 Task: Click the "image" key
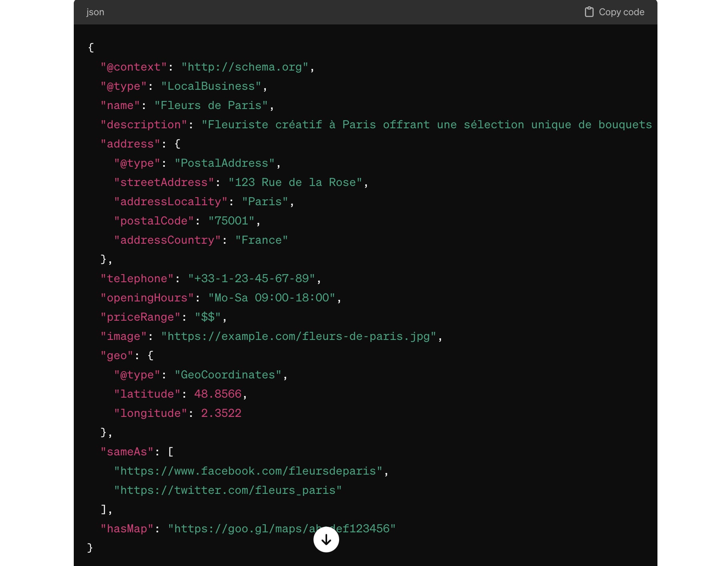[123, 336]
